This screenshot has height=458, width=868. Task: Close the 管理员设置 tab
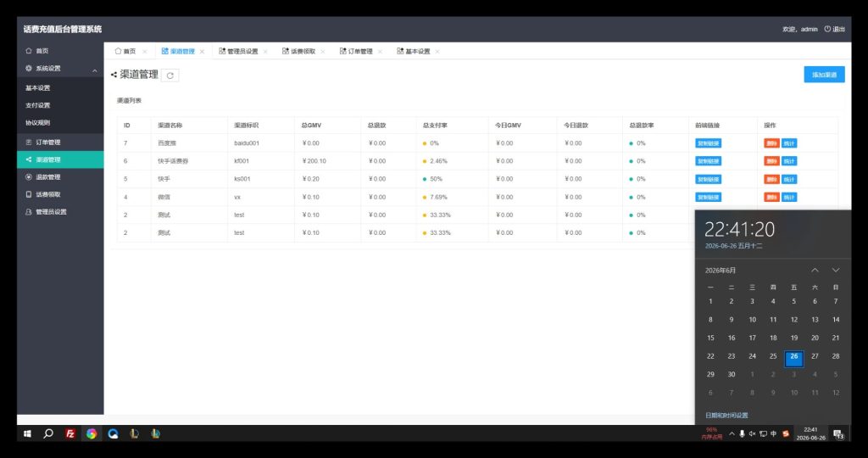pyautogui.click(x=265, y=52)
